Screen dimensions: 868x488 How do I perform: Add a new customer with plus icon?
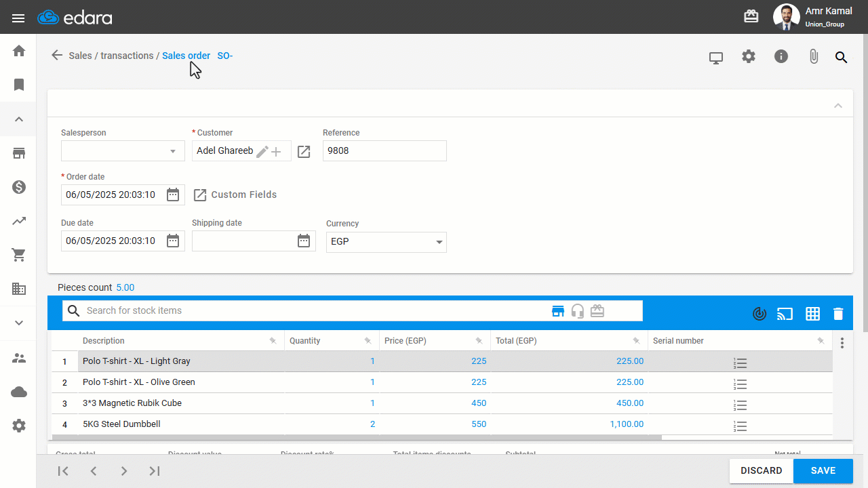277,152
